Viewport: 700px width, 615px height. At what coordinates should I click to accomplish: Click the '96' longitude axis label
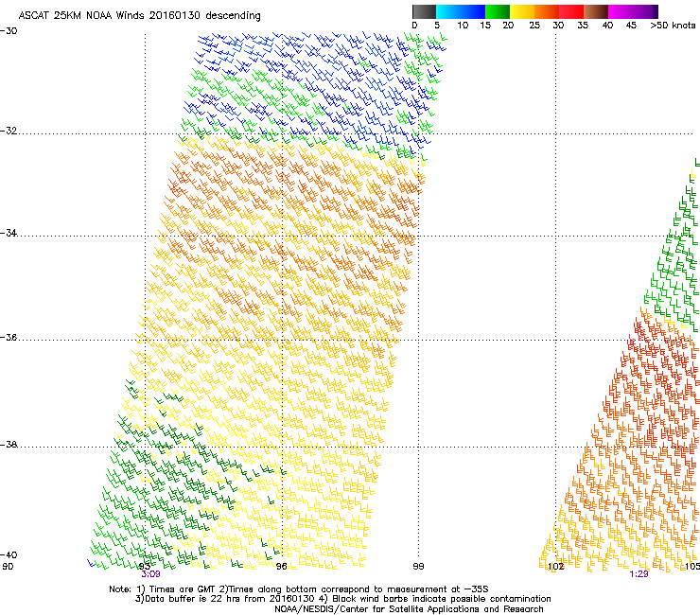pos(281,567)
